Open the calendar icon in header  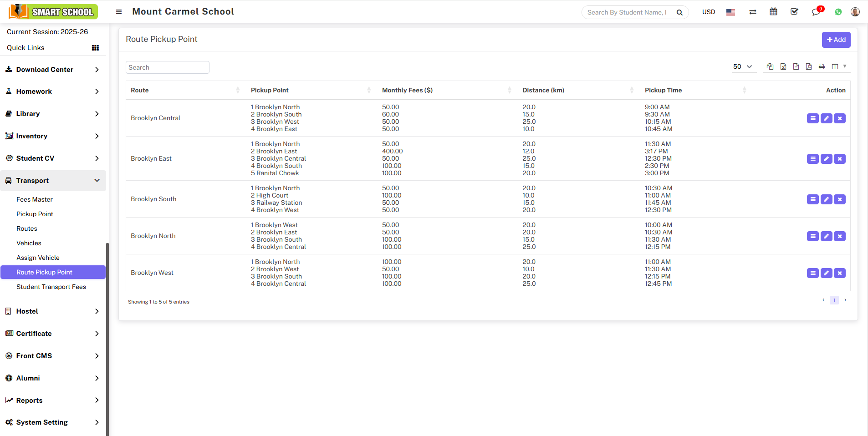[x=773, y=12]
